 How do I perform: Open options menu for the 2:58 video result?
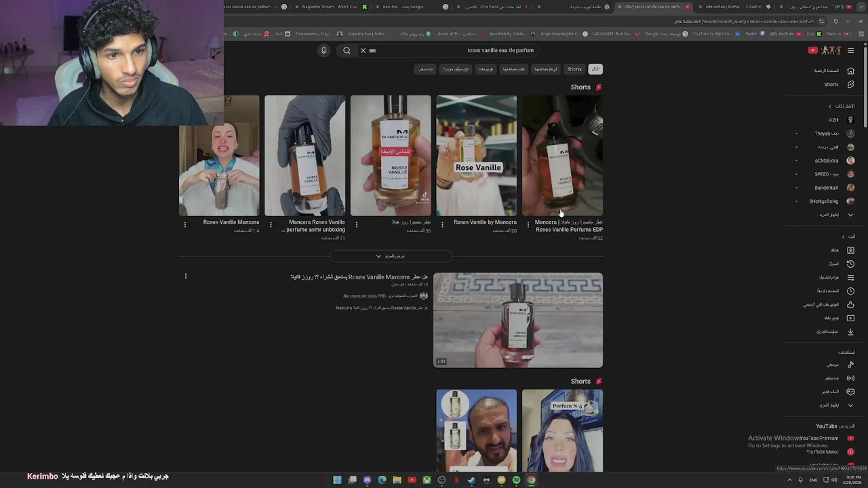pos(185,276)
